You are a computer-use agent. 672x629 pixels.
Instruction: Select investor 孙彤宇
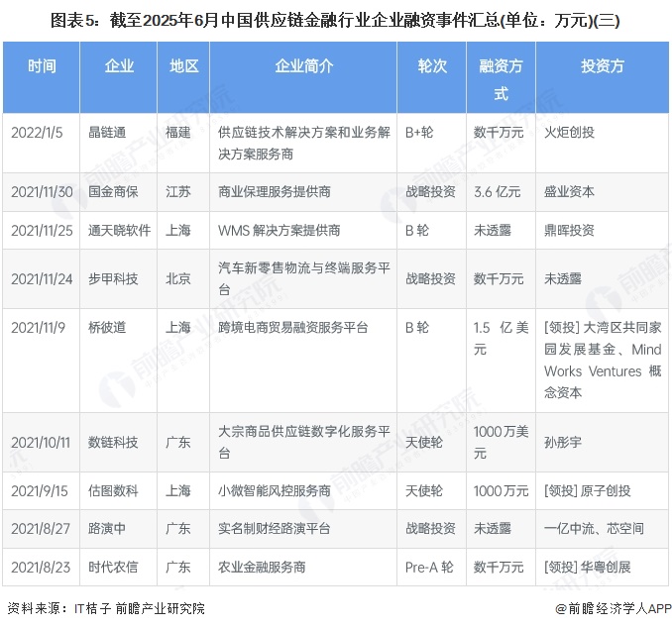tap(562, 443)
